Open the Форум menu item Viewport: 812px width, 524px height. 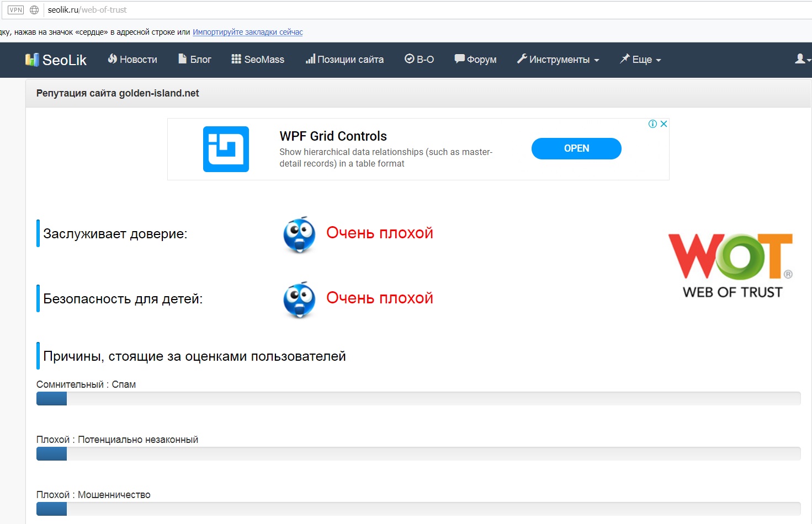click(x=475, y=60)
